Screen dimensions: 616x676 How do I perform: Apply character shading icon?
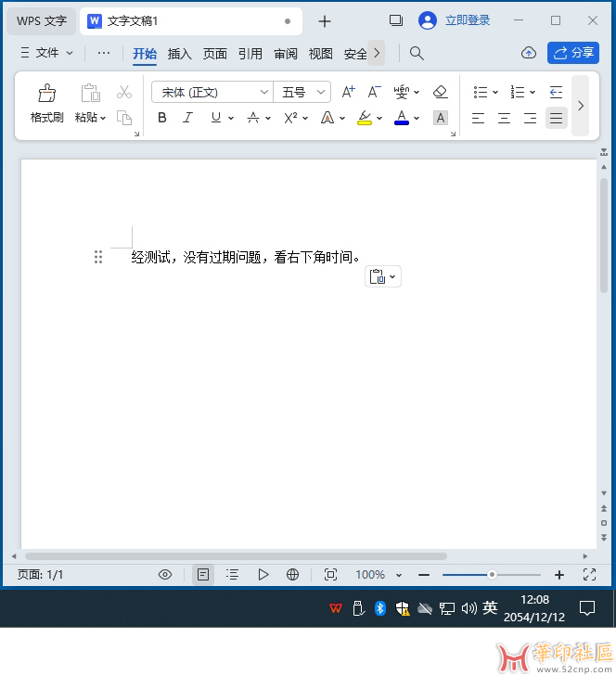[x=441, y=118]
